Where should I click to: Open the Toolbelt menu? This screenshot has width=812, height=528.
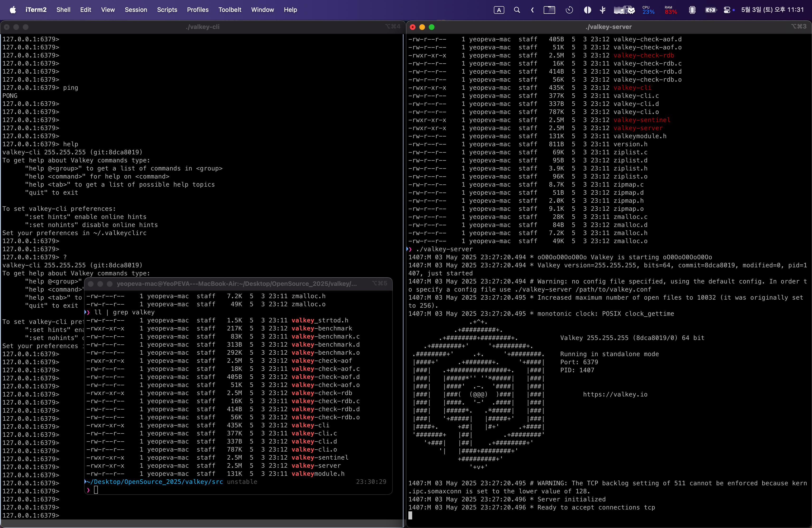(230, 10)
